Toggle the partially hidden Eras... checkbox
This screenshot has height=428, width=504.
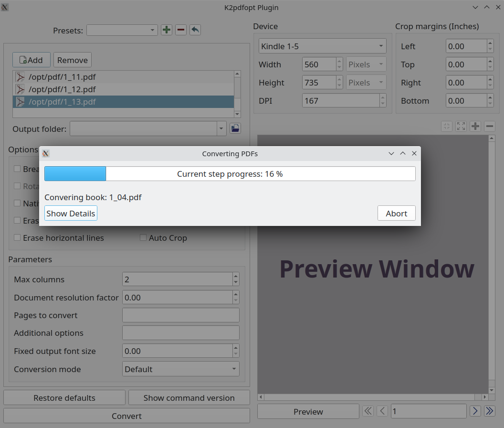pos(17,220)
